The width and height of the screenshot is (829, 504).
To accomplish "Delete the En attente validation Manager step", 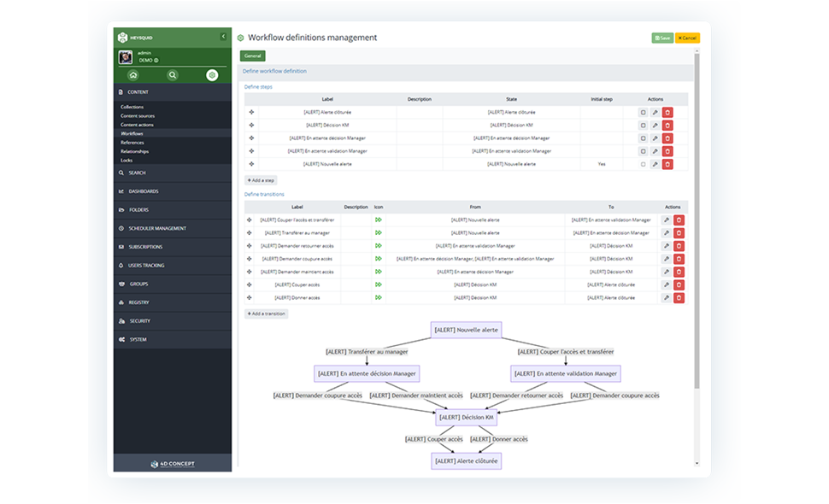I will click(x=667, y=151).
